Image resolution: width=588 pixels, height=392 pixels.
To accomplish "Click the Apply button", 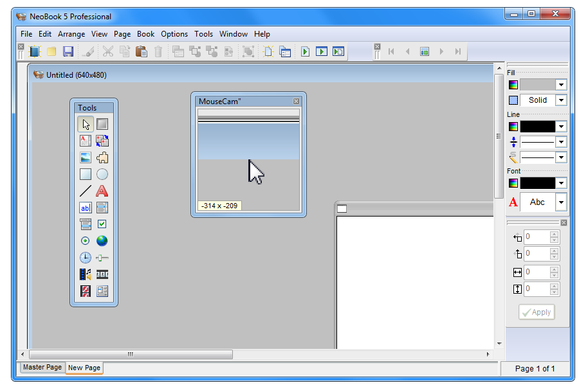I will click(x=537, y=312).
